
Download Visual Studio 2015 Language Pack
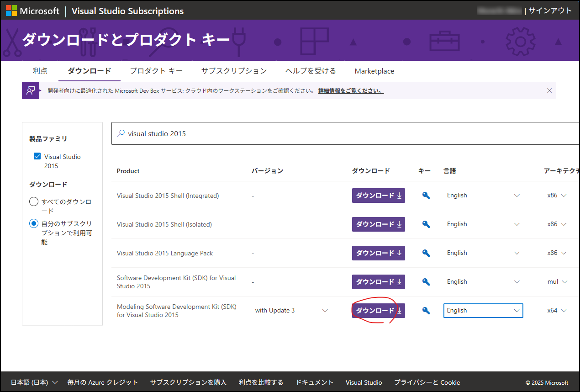point(379,253)
